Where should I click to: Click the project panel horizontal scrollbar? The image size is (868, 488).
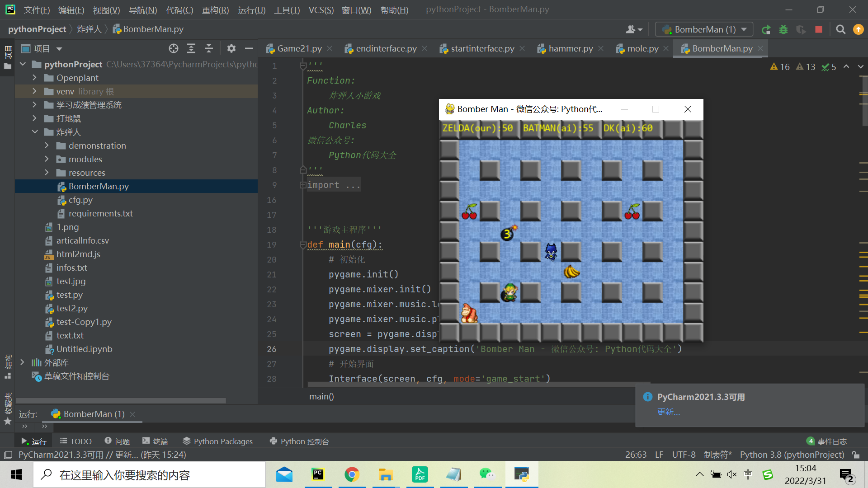tap(121, 401)
